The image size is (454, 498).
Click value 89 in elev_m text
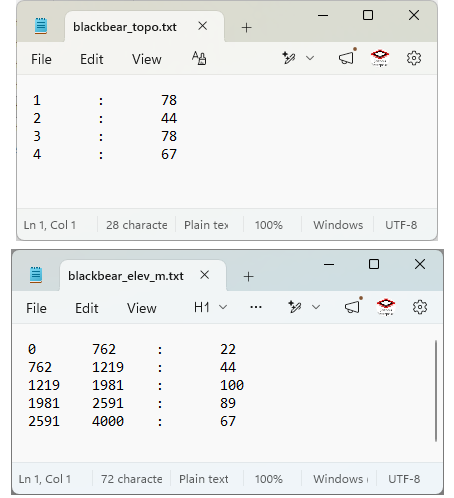(x=228, y=403)
